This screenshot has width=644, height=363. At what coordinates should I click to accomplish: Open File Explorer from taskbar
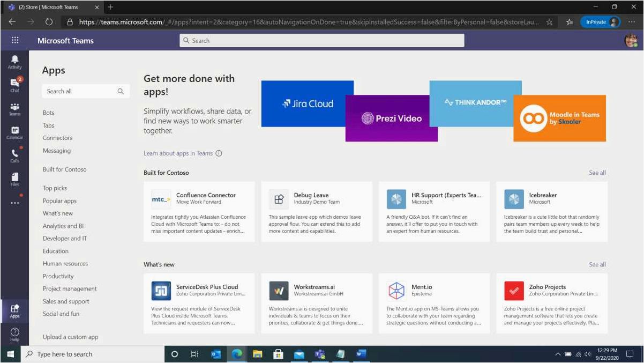257,354
